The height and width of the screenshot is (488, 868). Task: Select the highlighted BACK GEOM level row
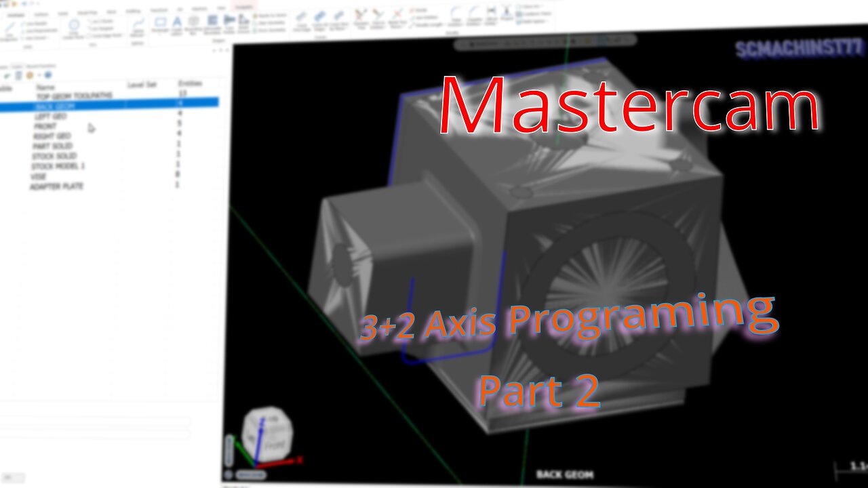pos(108,106)
